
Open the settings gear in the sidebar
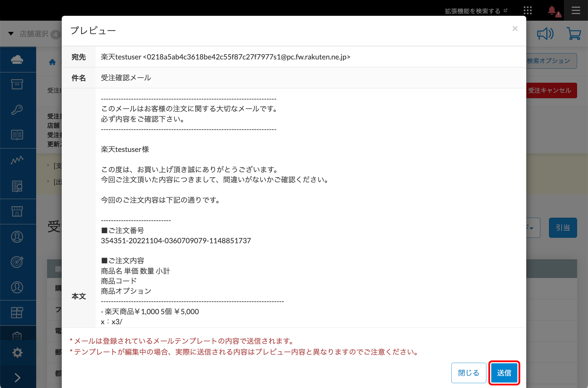(17, 353)
